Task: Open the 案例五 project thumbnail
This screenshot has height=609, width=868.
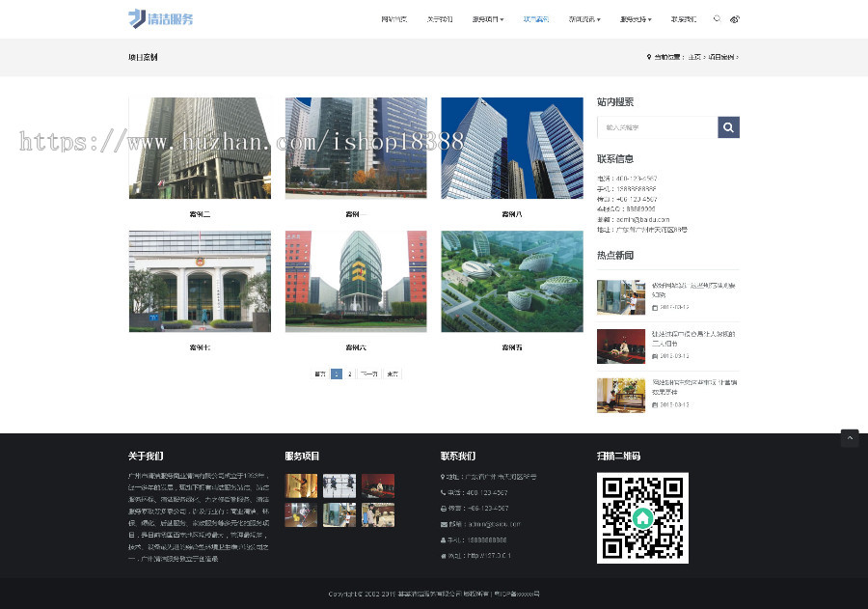Action: pyautogui.click(x=511, y=281)
